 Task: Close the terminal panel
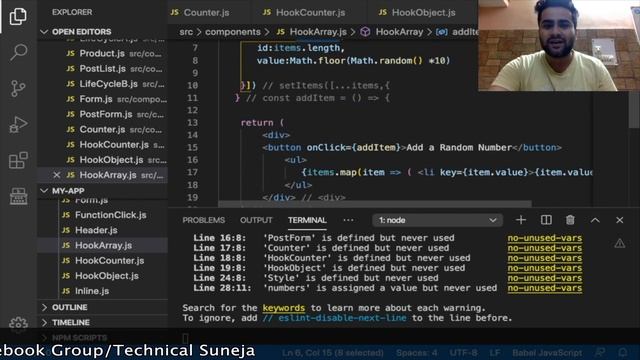click(x=620, y=220)
